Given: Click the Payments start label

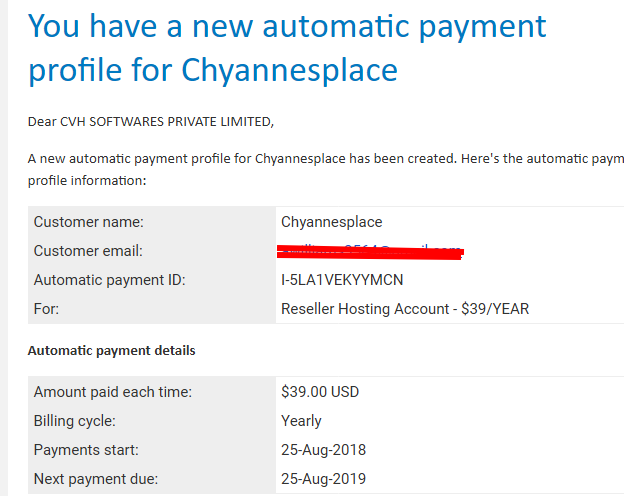Looking at the screenshot, I should coord(86,450).
